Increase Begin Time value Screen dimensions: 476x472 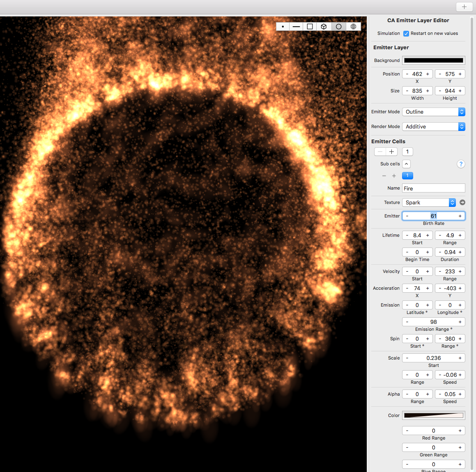(428, 252)
